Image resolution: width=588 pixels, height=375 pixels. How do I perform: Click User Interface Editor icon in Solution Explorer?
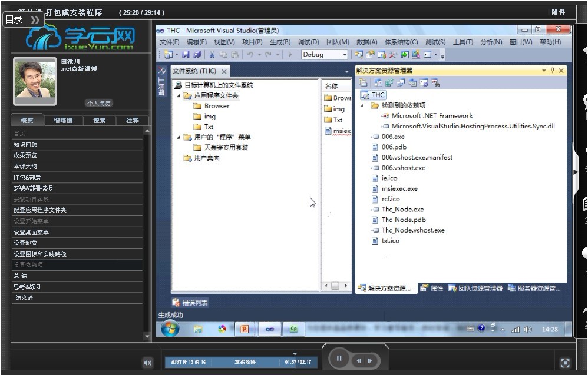[412, 83]
